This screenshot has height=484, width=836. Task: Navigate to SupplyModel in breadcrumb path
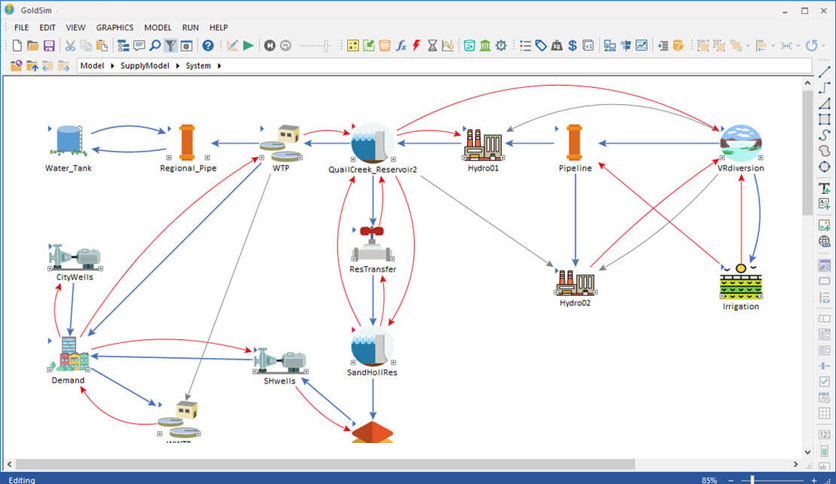pos(144,66)
